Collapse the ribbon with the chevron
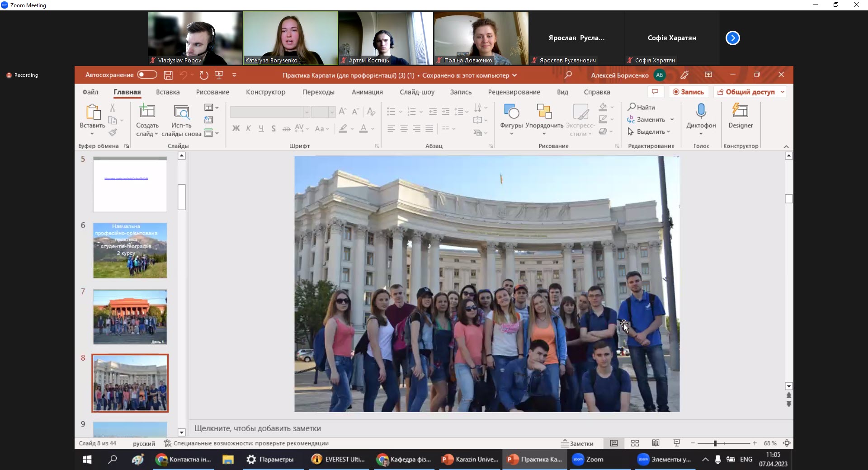Screen dimensions: 868x470 click(x=786, y=146)
